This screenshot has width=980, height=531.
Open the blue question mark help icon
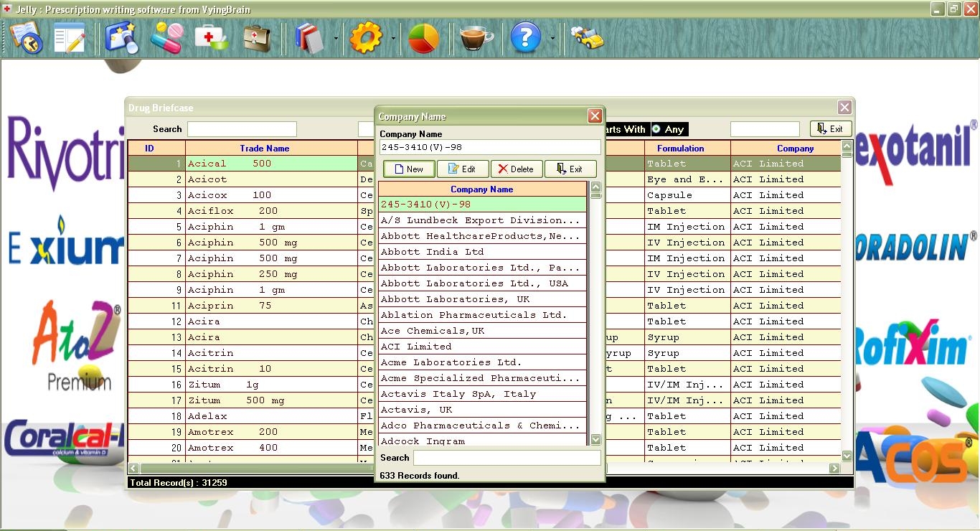[x=525, y=37]
